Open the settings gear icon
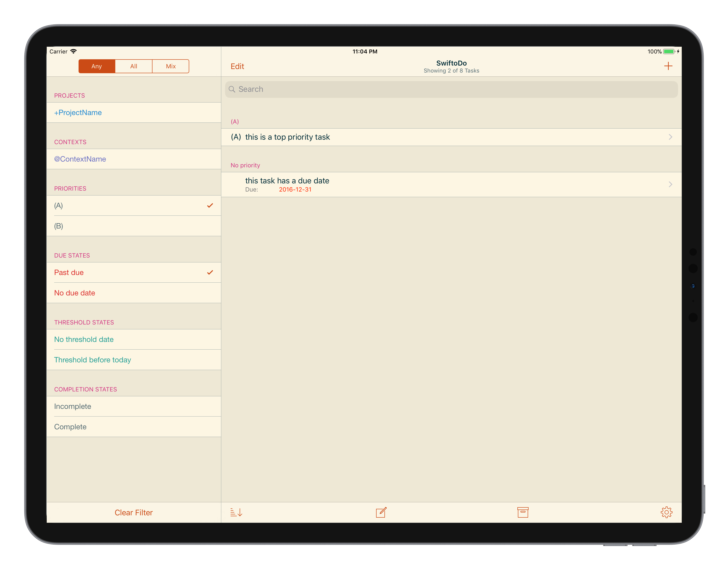This screenshot has height=569, width=728. coord(667,512)
